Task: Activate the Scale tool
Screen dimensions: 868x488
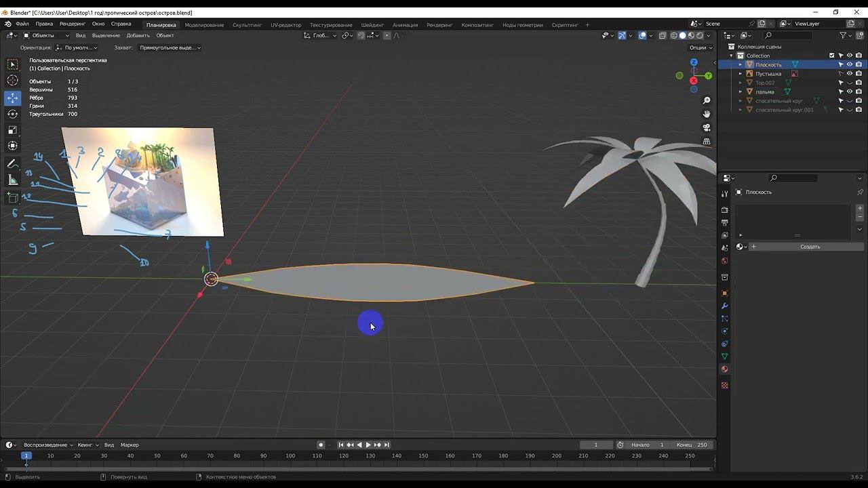Action: pyautogui.click(x=13, y=130)
